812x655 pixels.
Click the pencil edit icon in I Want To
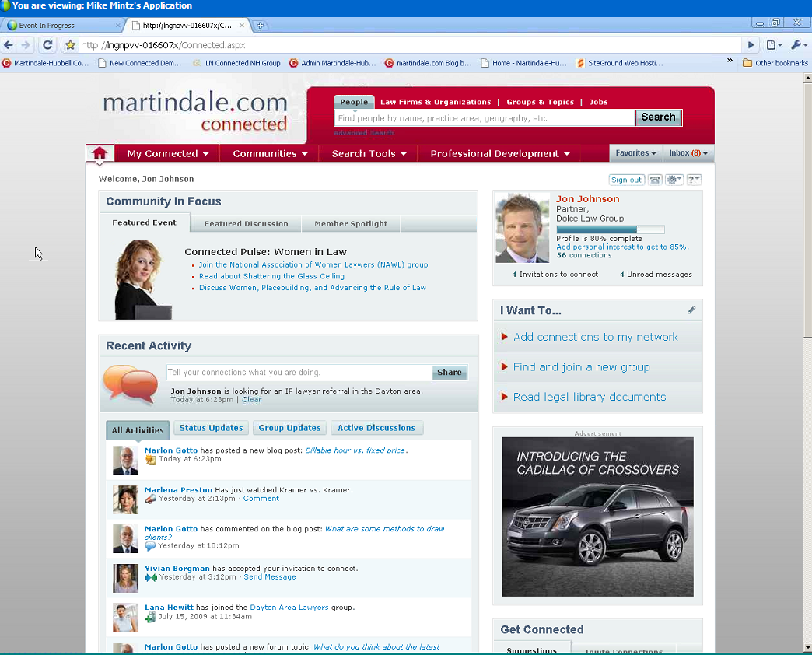[691, 310]
